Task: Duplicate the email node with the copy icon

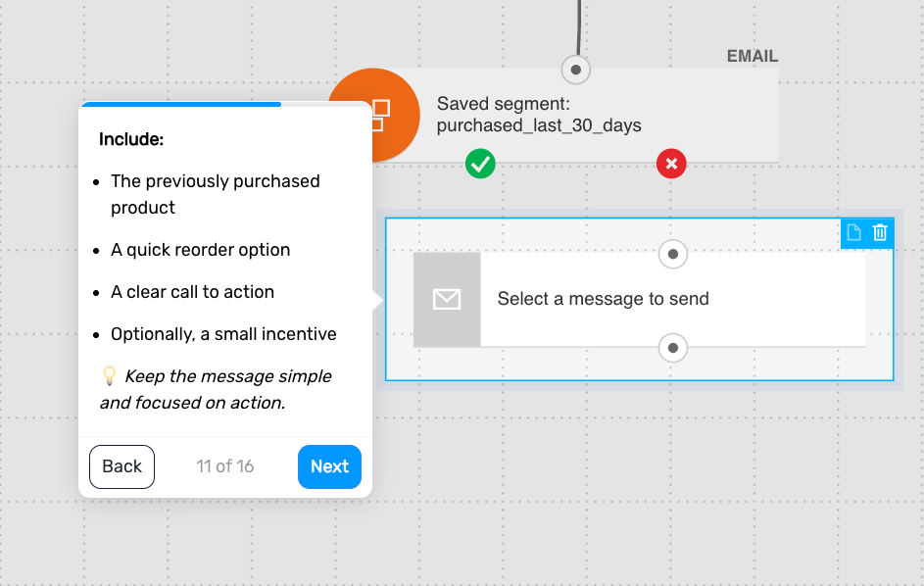Action: (853, 232)
